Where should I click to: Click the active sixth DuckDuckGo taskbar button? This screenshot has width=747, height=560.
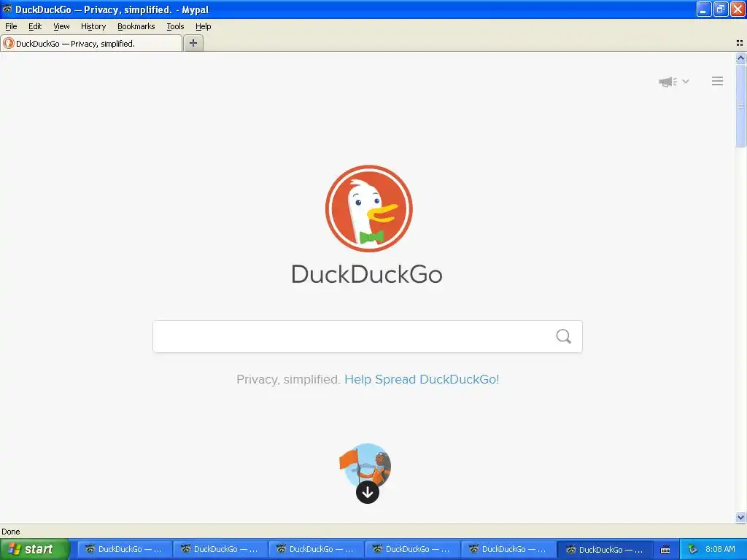[x=605, y=550]
